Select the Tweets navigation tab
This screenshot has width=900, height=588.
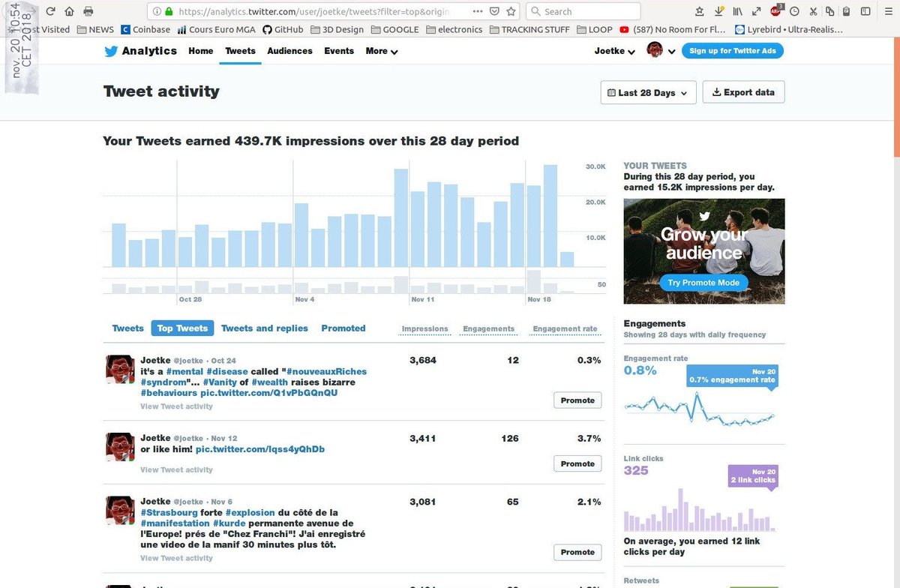pos(240,51)
